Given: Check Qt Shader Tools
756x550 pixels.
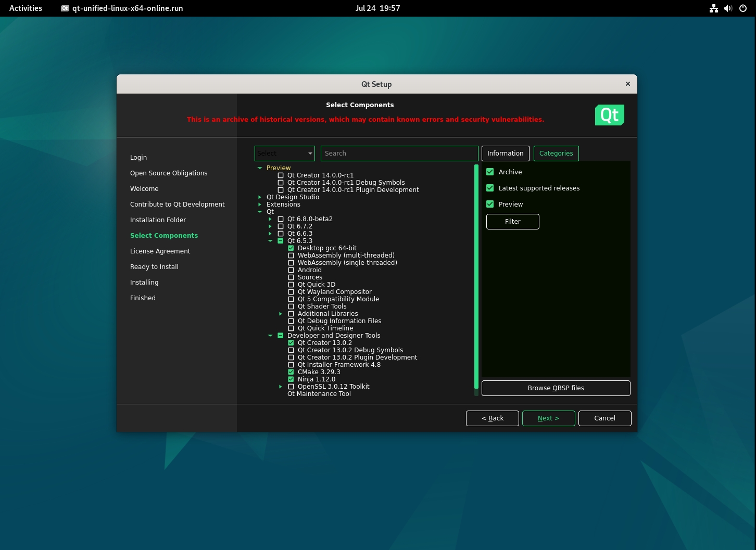Looking at the screenshot, I should 291,306.
